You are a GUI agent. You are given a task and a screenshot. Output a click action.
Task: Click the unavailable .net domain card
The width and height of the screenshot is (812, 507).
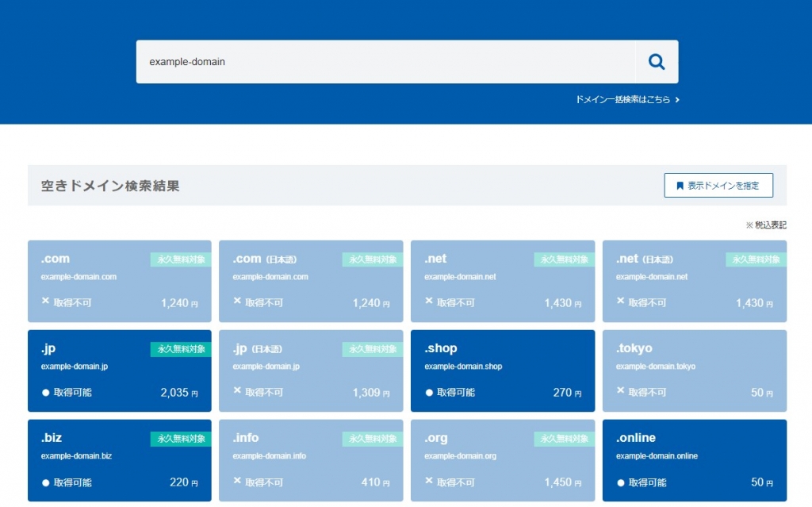[502, 281]
